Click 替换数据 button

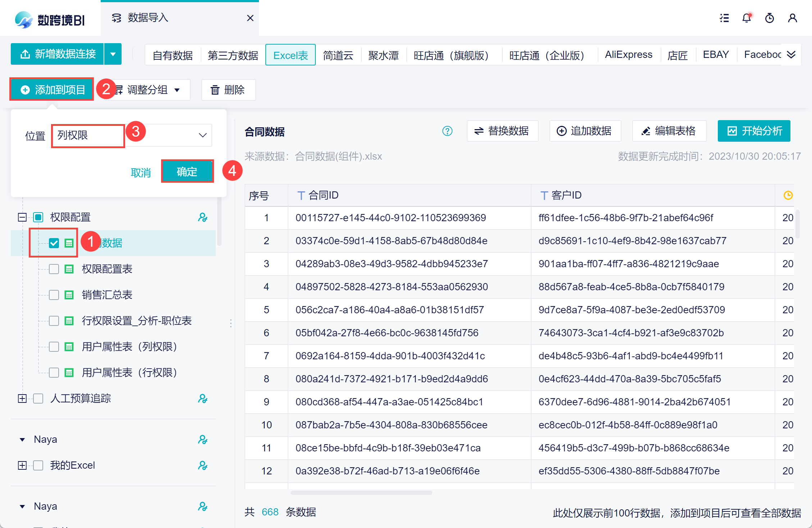coord(502,131)
